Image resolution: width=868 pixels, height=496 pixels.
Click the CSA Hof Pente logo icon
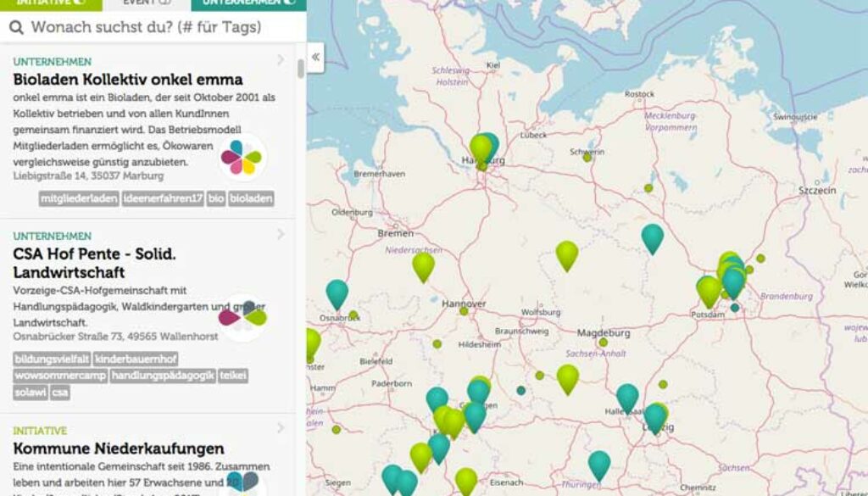click(242, 317)
